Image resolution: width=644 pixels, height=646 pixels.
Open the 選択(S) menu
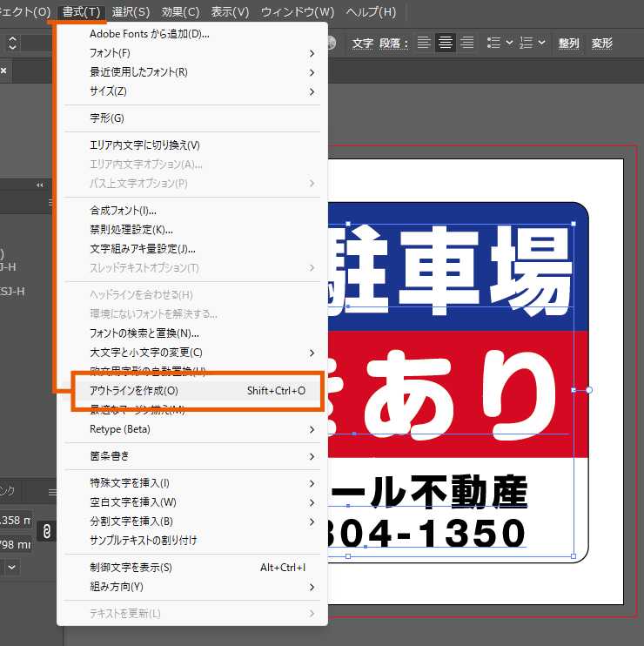tap(131, 12)
